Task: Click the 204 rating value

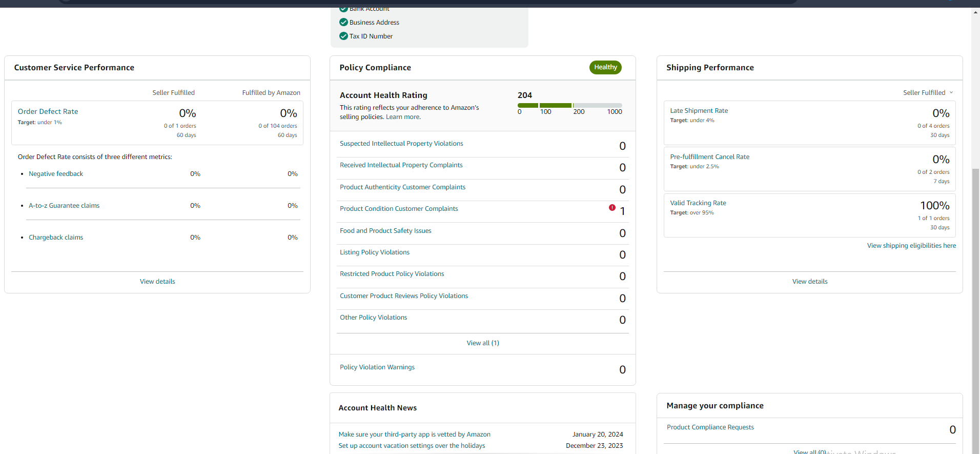Action: tap(525, 95)
